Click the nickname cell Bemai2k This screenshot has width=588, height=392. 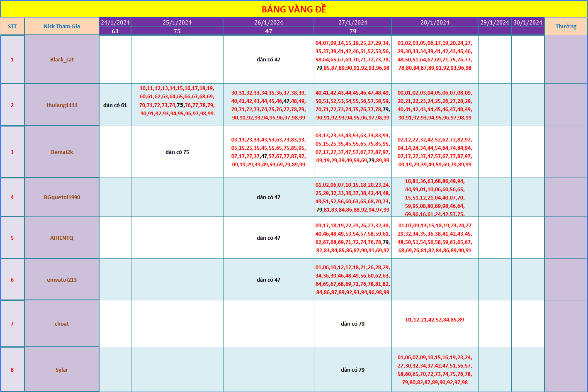pyautogui.click(x=62, y=152)
